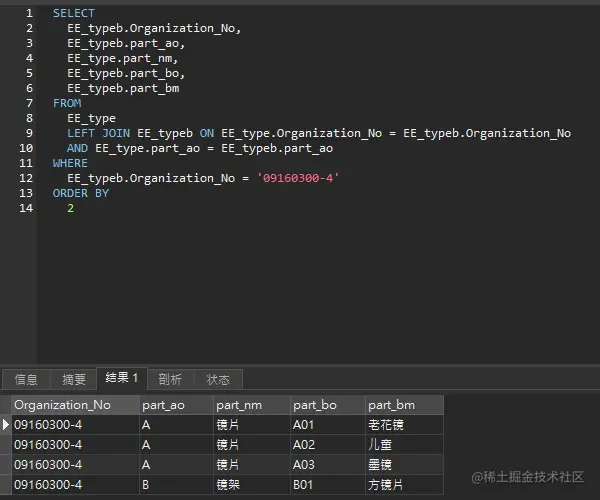The width and height of the screenshot is (600, 500).
Task: Click EE_typeb.part_bm on line 6
Action: point(123,88)
